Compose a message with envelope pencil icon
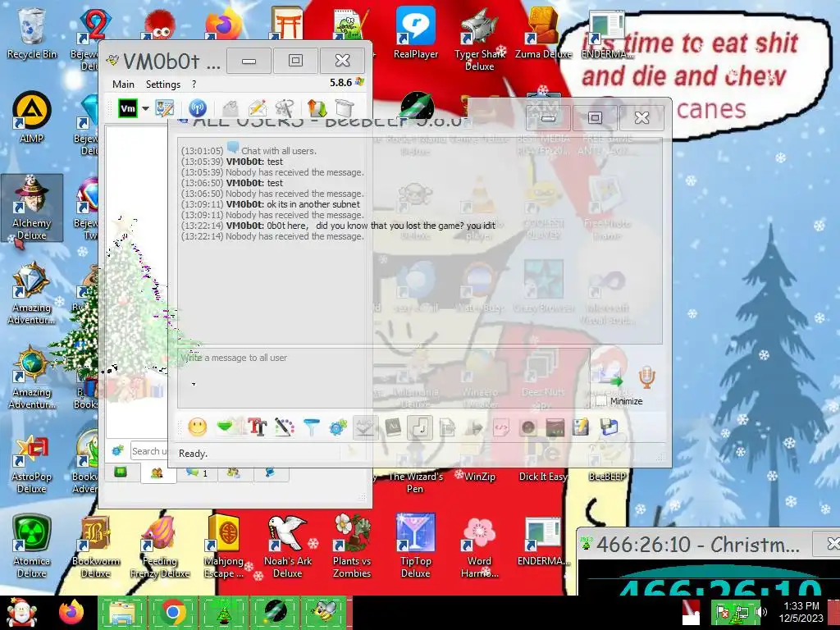Image resolution: width=840 pixels, height=630 pixels. (257, 108)
